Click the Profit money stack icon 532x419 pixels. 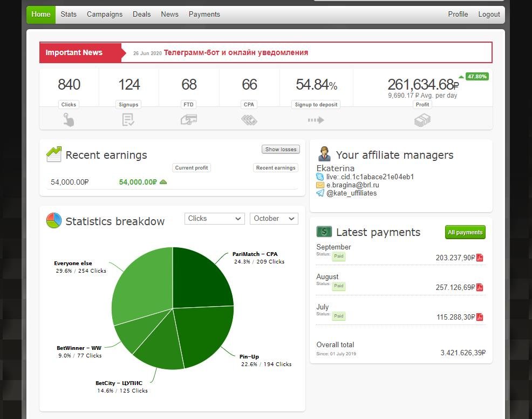coord(422,120)
